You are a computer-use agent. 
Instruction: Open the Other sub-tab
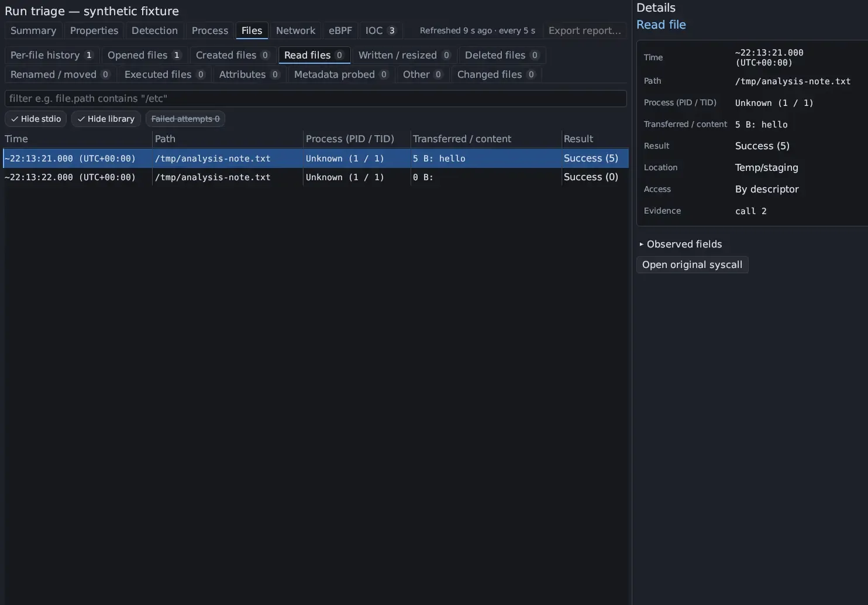423,74
